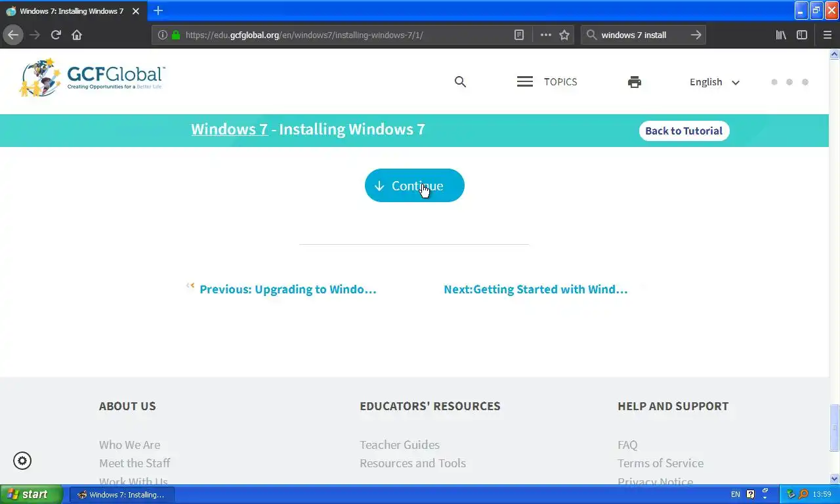Screen dimensions: 840x504
Task: Toggle reader view in address bar
Action: point(519,35)
